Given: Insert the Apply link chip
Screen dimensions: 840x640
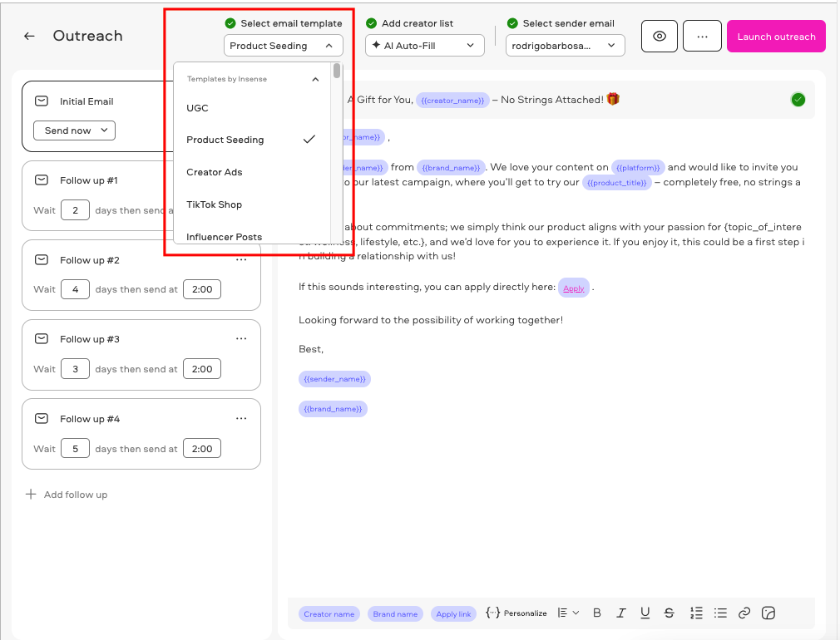Looking at the screenshot, I should [453, 613].
